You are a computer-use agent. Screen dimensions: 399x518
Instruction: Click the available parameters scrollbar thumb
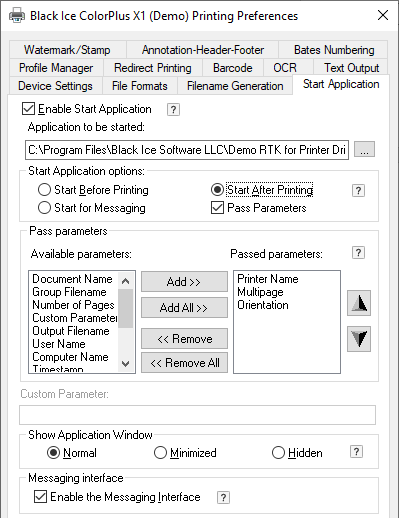(x=126, y=309)
